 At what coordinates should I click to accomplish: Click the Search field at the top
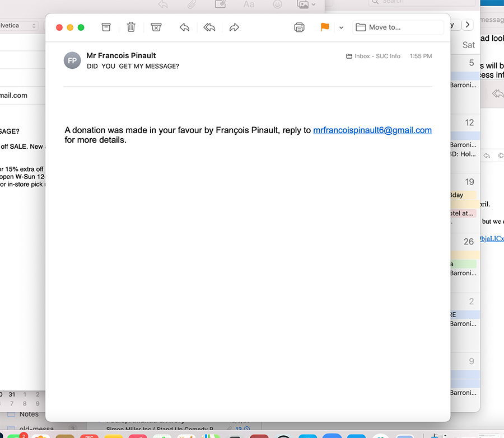coord(422,2)
